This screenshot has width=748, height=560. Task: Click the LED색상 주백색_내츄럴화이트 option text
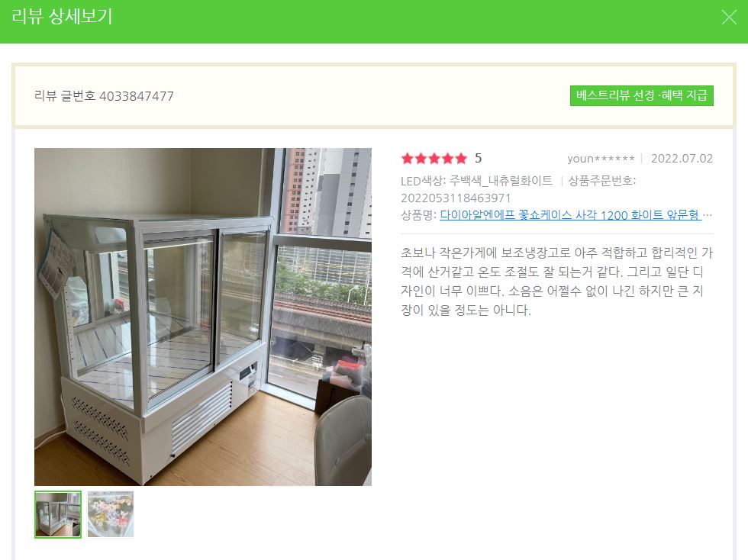point(476,181)
